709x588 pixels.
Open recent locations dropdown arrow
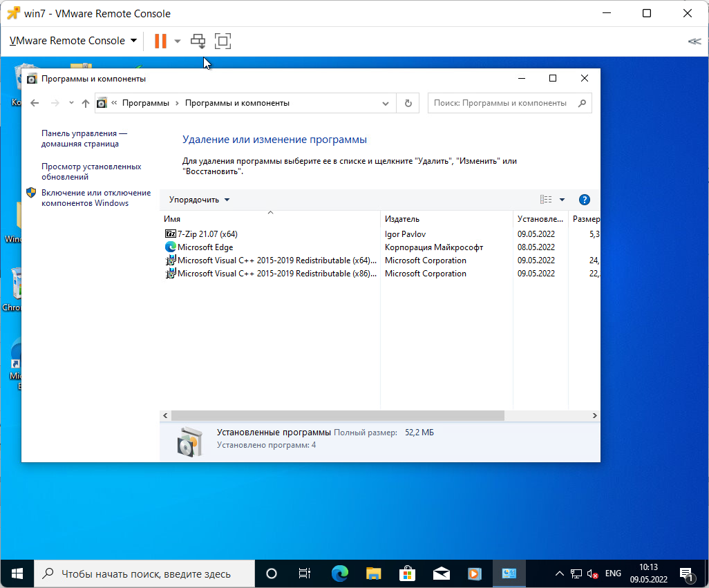pos(71,103)
